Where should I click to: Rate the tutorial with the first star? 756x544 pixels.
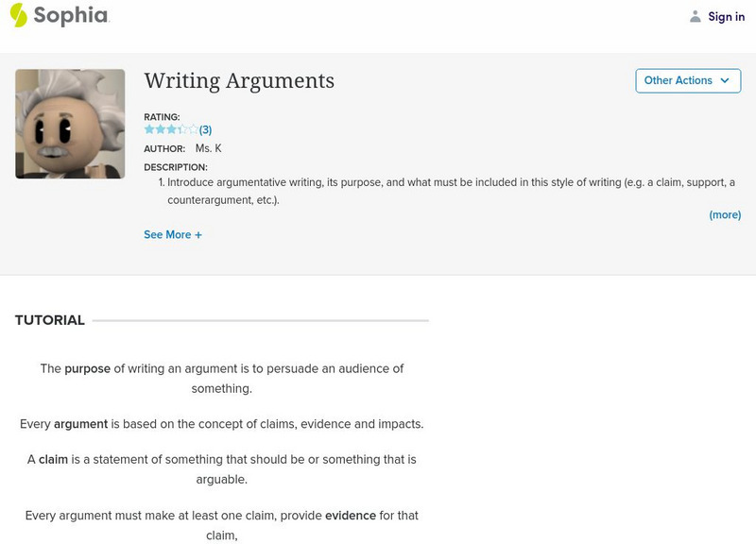(149, 129)
